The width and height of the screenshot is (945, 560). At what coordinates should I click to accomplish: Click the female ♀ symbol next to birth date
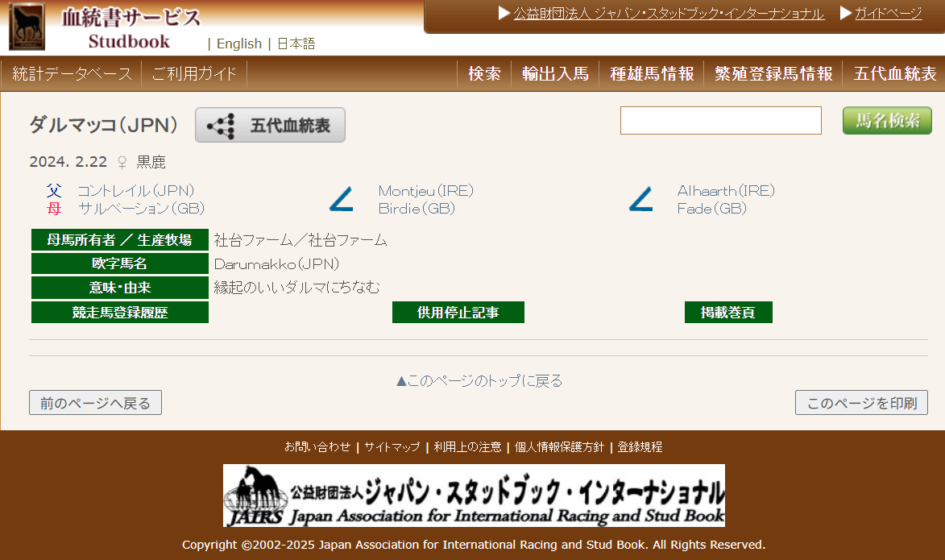122,162
